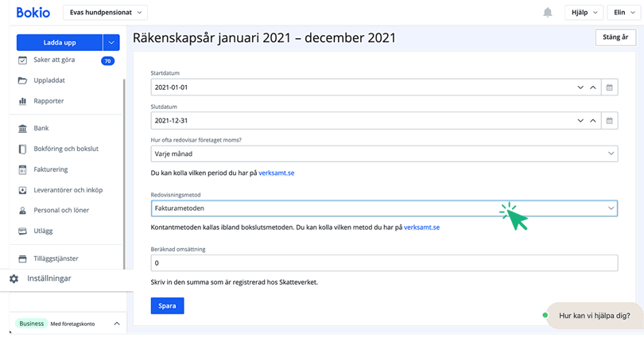Open Saker att göra in sidebar

pyautogui.click(x=55, y=60)
